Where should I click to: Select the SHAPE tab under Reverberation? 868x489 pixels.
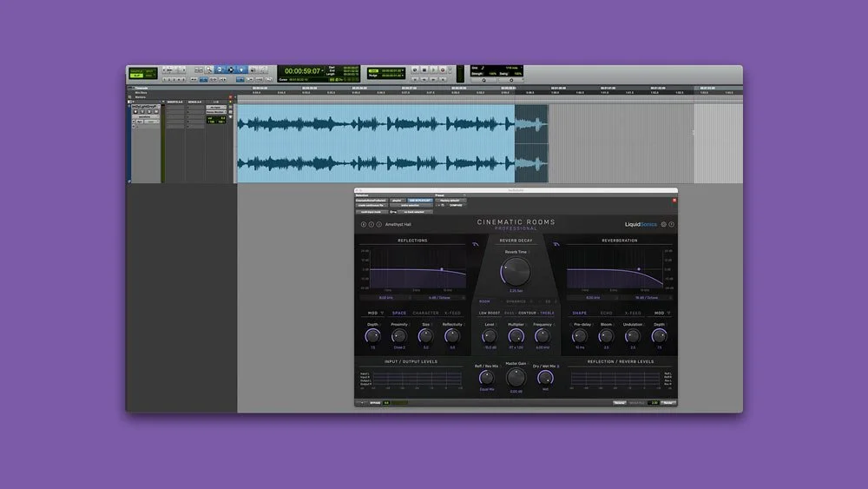click(580, 313)
